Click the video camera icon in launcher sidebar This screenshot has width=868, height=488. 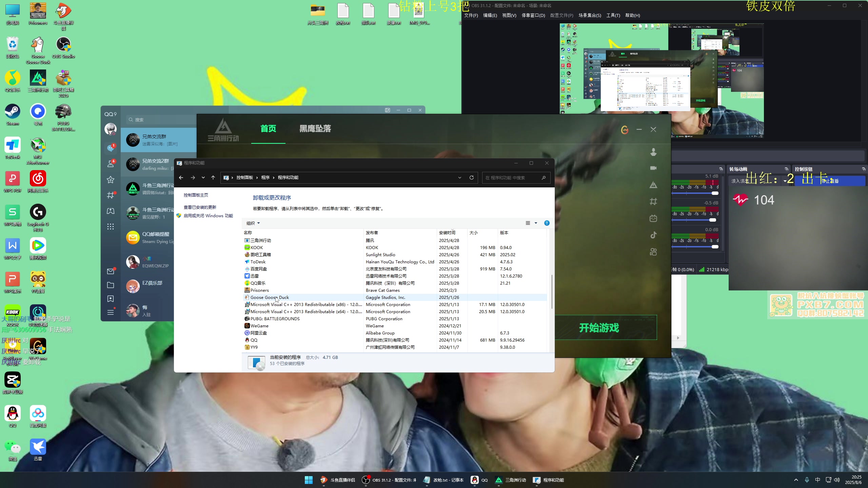pos(653,168)
